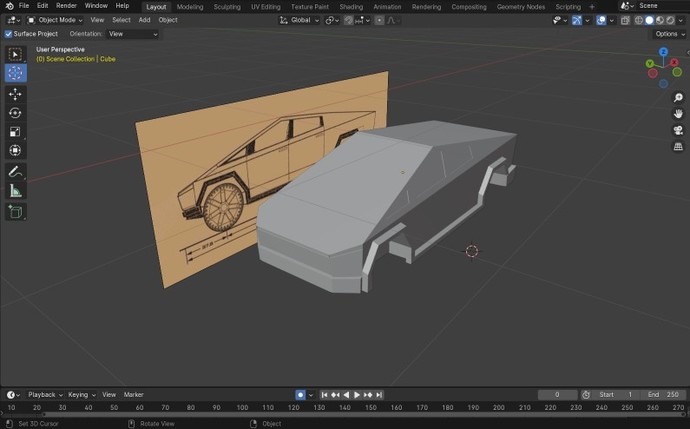The width and height of the screenshot is (690, 429).
Task: Click the current frame field showing 0
Action: pos(557,395)
